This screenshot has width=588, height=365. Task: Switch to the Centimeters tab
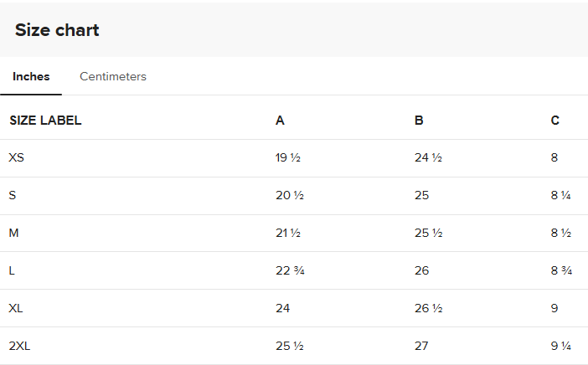click(113, 77)
